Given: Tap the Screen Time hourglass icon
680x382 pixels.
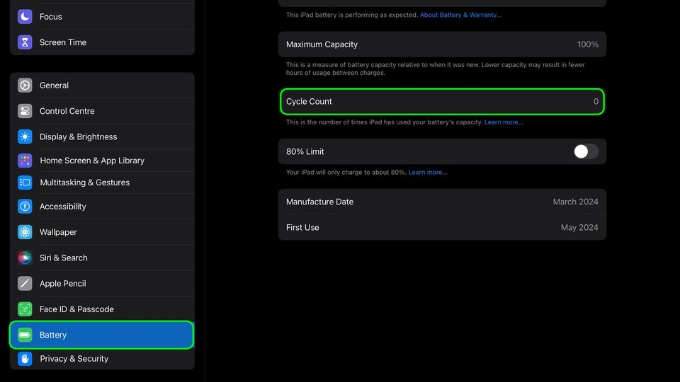Looking at the screenshot, I should (x=25, y=42).
